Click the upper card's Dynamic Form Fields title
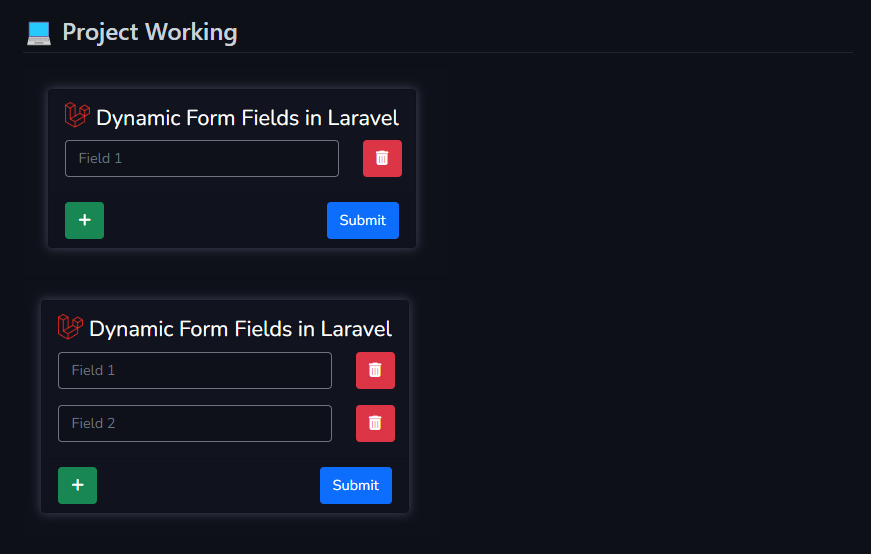 point(247,118)
